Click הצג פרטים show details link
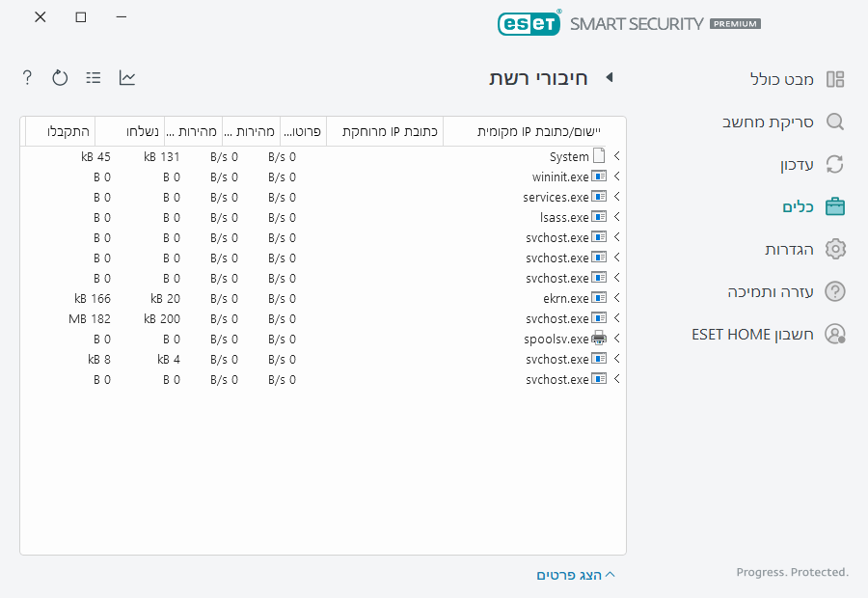868x598 pixels. [x=575, y=575]
